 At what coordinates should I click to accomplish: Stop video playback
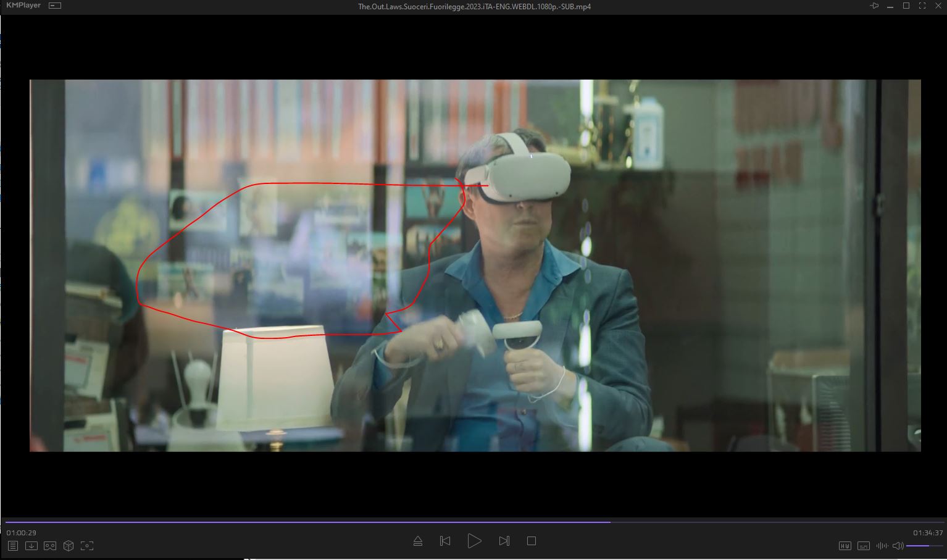click(531, 541)
